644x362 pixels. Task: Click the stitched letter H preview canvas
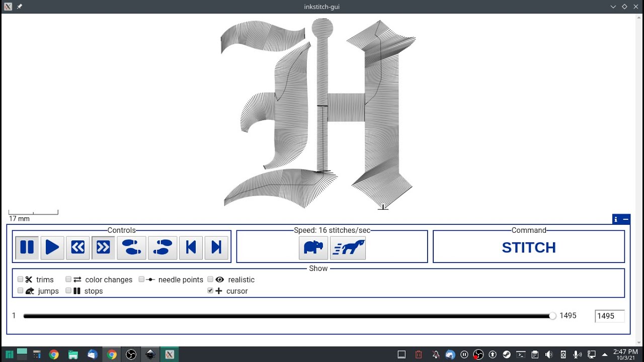[319, 113]
